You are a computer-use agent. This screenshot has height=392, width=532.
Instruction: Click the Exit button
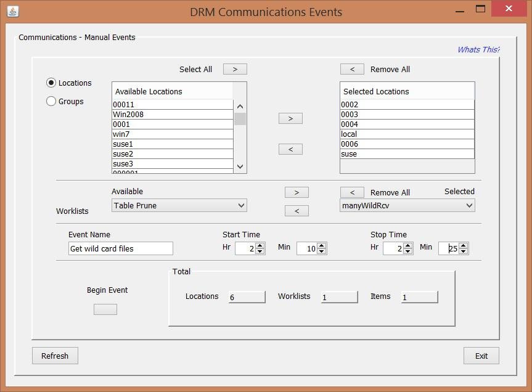pos(481,356)
